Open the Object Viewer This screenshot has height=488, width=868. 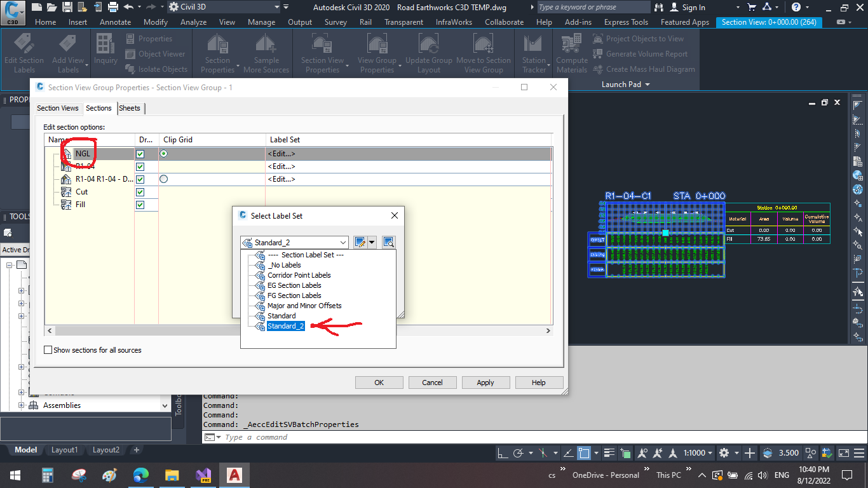point(156,54)
